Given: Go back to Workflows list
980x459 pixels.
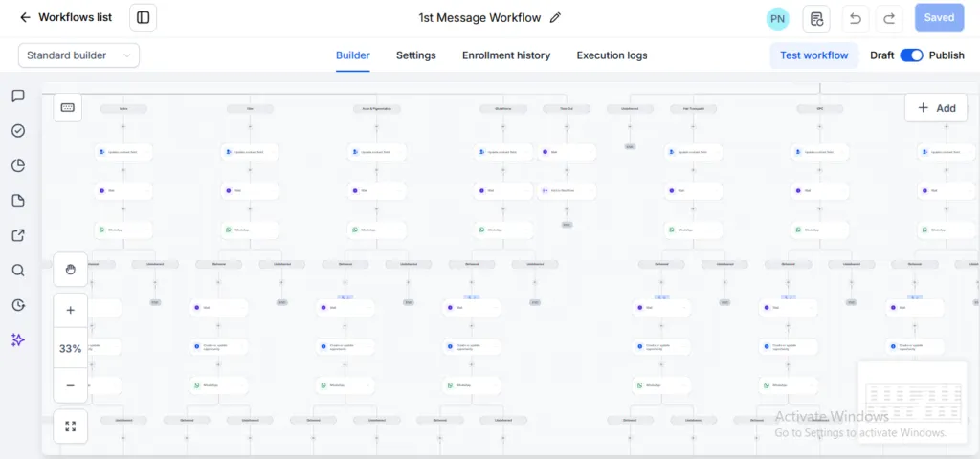Looking at the screenshot, I should point(66,17).
